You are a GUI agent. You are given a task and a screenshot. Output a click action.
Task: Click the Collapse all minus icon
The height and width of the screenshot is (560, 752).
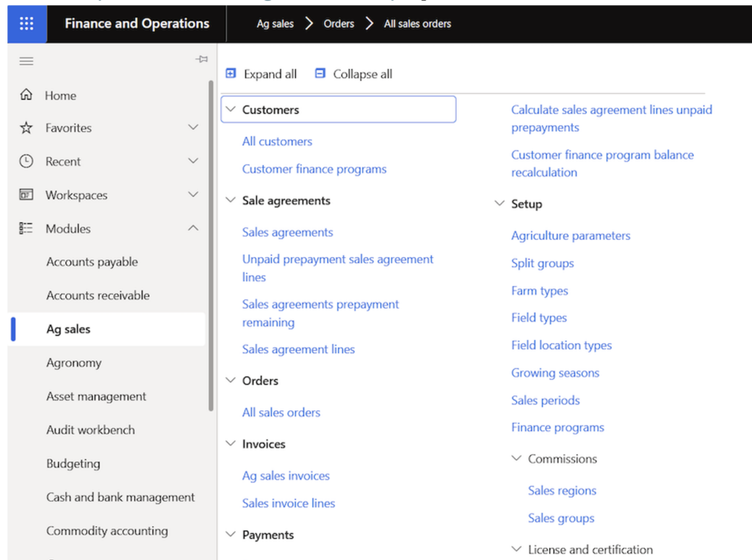320,73
